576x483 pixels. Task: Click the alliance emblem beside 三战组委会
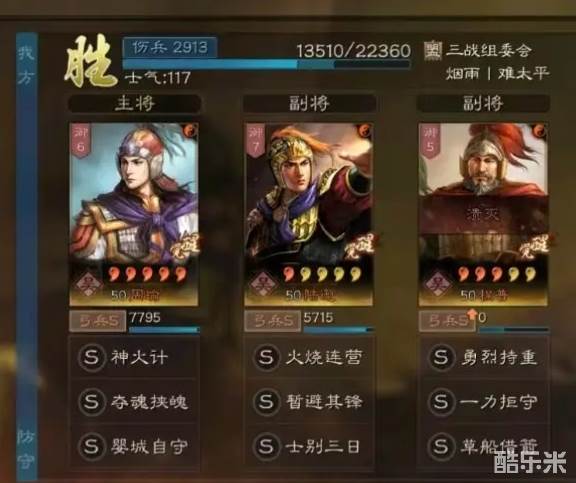point(433,50)
